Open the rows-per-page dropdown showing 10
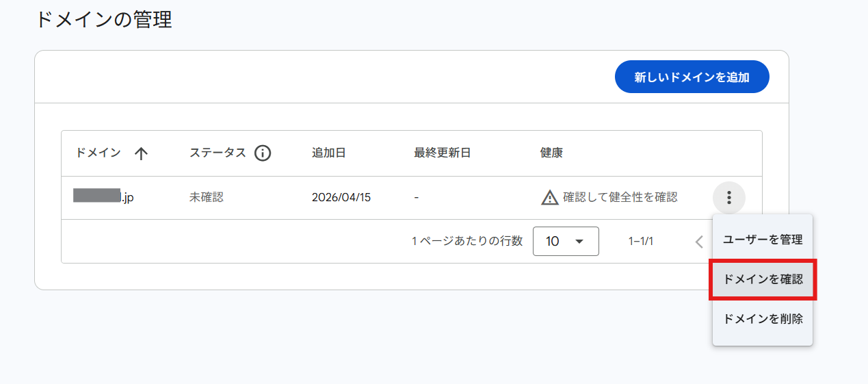Screen dimensions: 868x384 566,241
